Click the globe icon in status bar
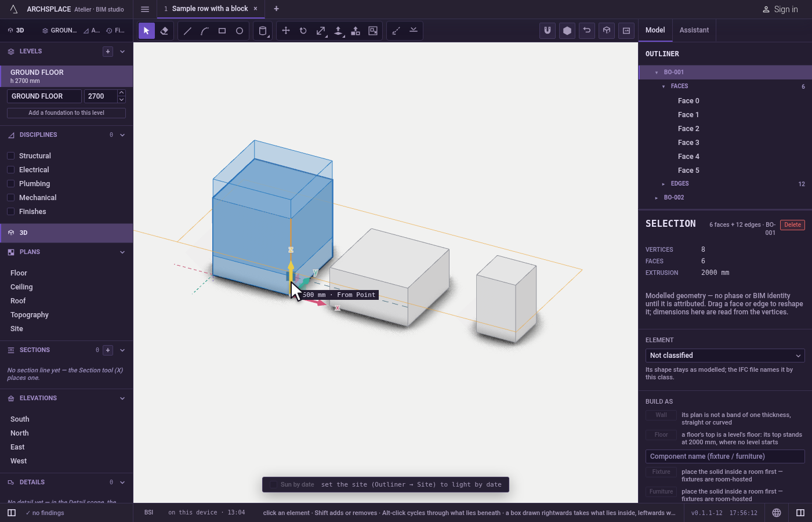 777,513
